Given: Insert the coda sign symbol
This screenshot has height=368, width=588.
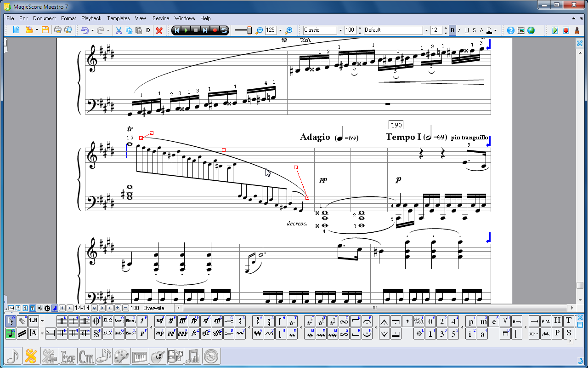Looking at the screenshot, I should coord(96,321).
